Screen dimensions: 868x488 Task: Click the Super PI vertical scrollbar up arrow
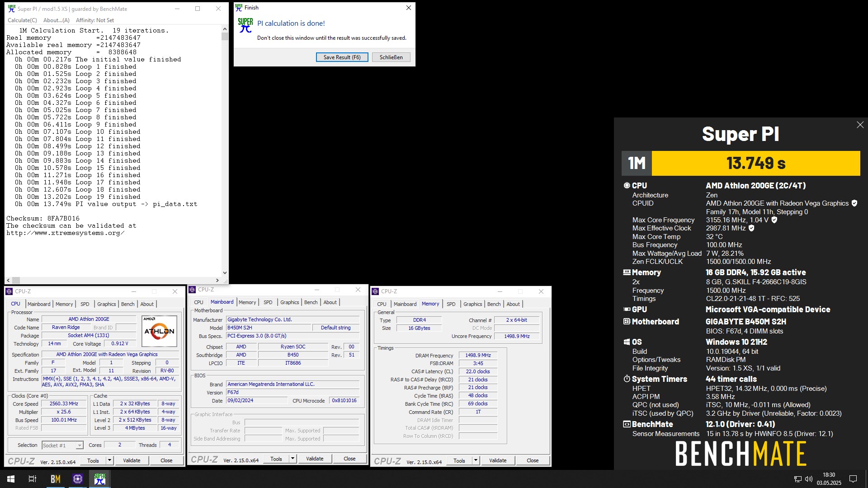(x=225, y=29)
